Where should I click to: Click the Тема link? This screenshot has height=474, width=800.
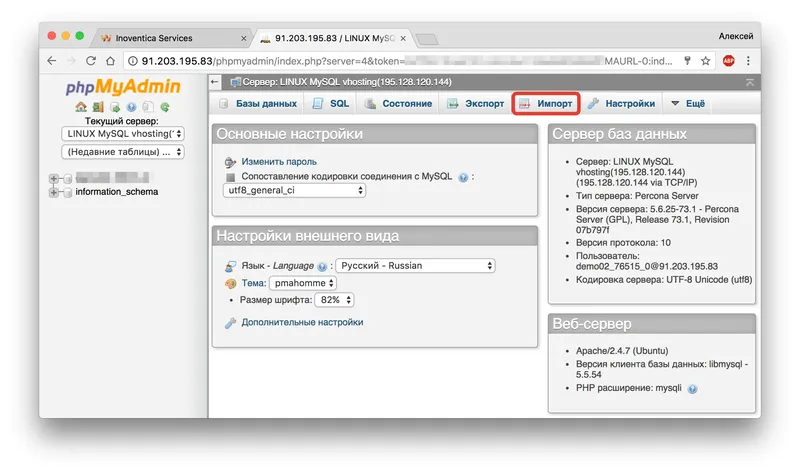tap(254, 283)
